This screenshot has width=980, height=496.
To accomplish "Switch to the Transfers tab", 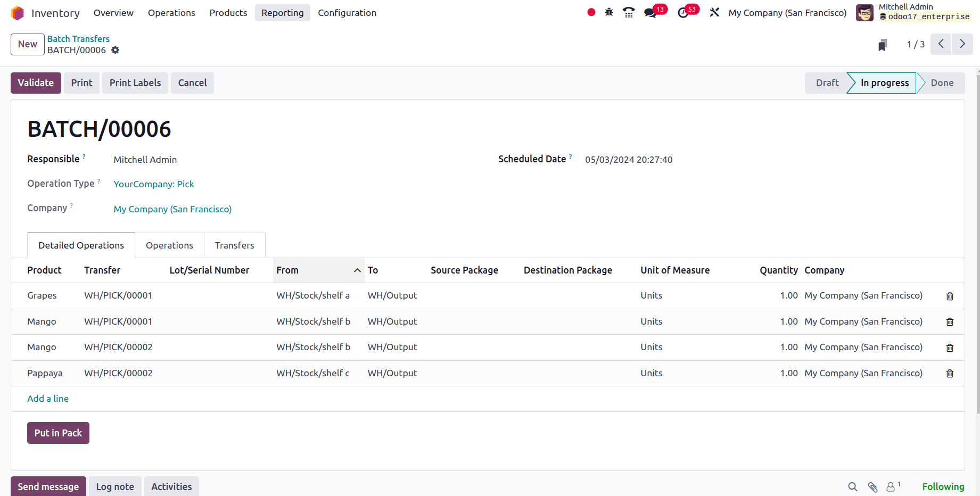I will click(234, 245).
